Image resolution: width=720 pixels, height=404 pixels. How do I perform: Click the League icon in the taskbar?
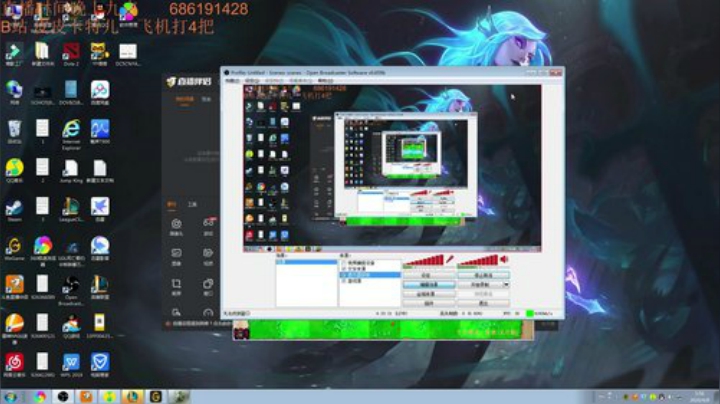tap(132, 397)
